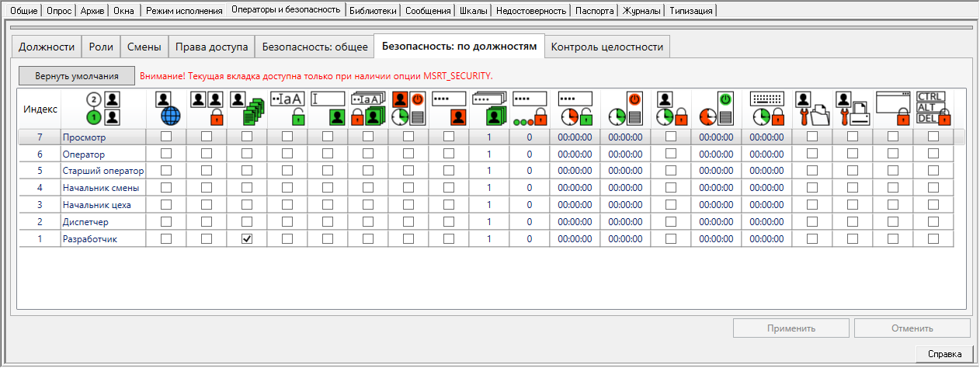Click the user wrench with files icon
980x368 pixels.
[812, 109]
